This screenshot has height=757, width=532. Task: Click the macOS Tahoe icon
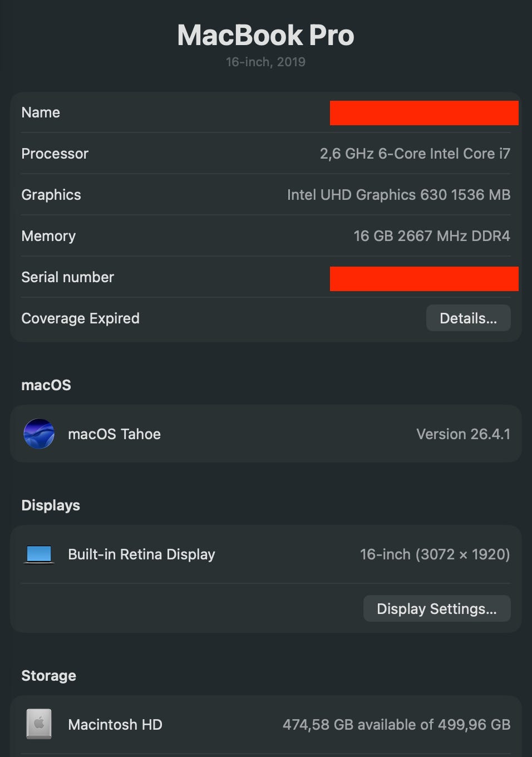tap(39, 434)
